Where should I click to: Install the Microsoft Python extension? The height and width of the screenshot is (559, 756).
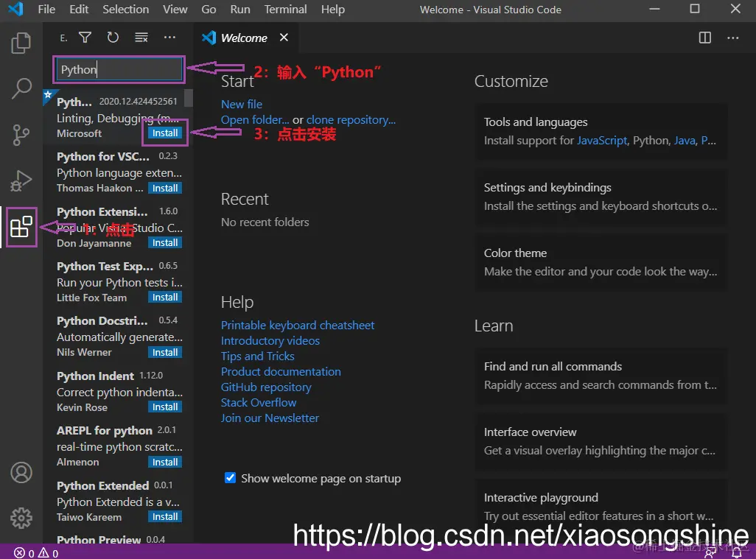[x=165, y=133]
